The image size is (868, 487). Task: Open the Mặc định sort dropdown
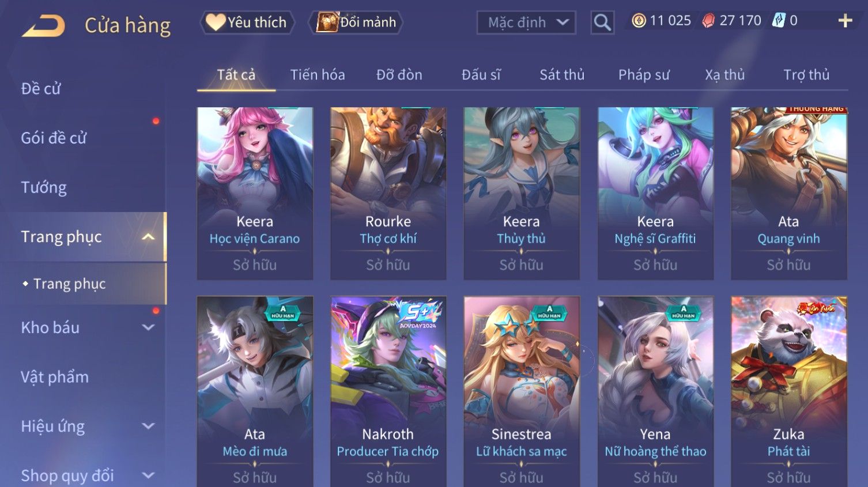pyautogui.click(x=526, y=22)
